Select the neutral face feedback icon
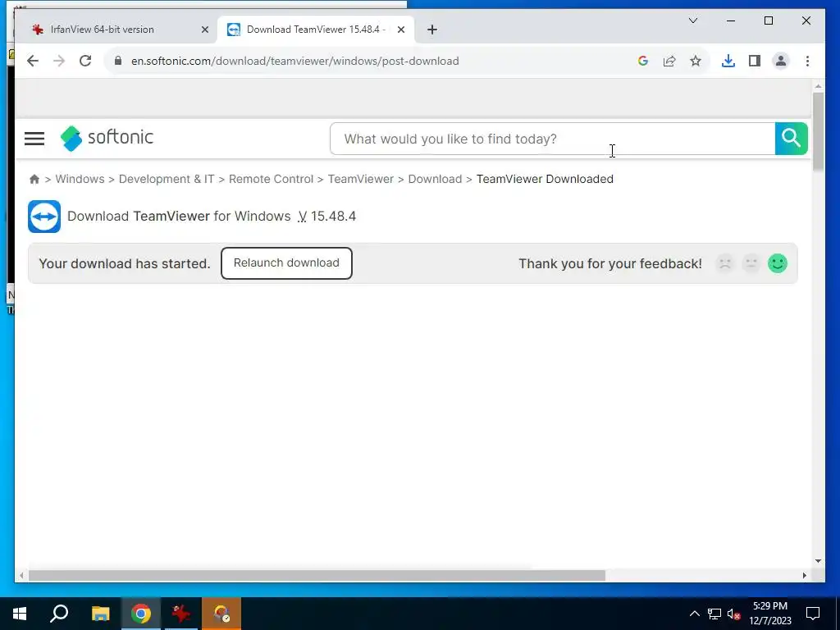 click(751, 263)
